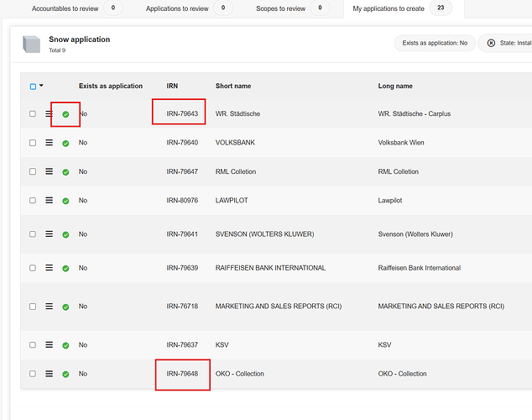532x420 pixels.
Task: Sort by Short name column header
Action: 233,86
